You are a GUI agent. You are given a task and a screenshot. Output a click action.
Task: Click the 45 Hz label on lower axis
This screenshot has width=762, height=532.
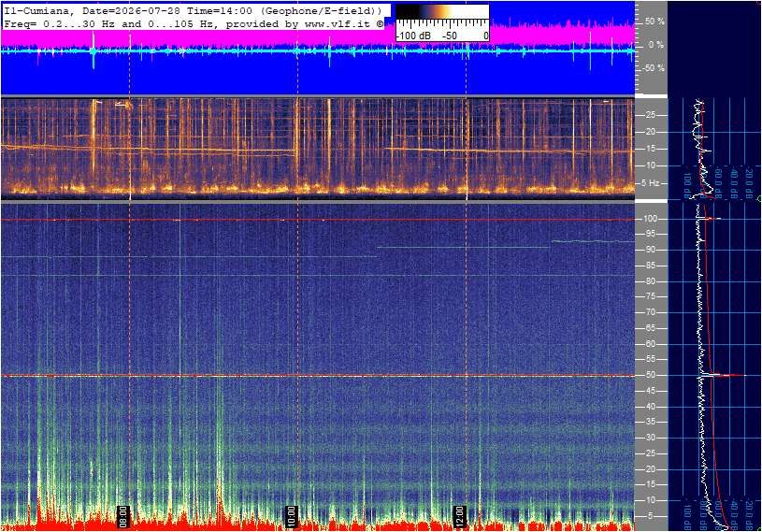click(651, 391)
